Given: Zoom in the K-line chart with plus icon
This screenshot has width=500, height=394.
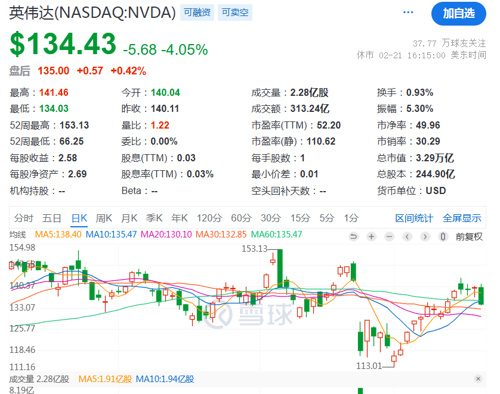Looking at the screenshot, I should tap(371, 237).
